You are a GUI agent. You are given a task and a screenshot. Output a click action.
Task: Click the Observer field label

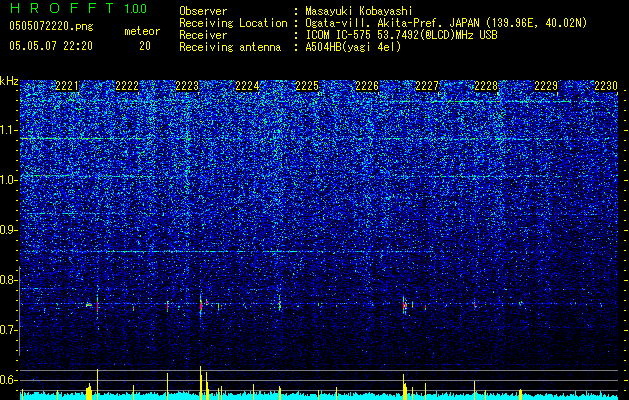coord(203,11)
